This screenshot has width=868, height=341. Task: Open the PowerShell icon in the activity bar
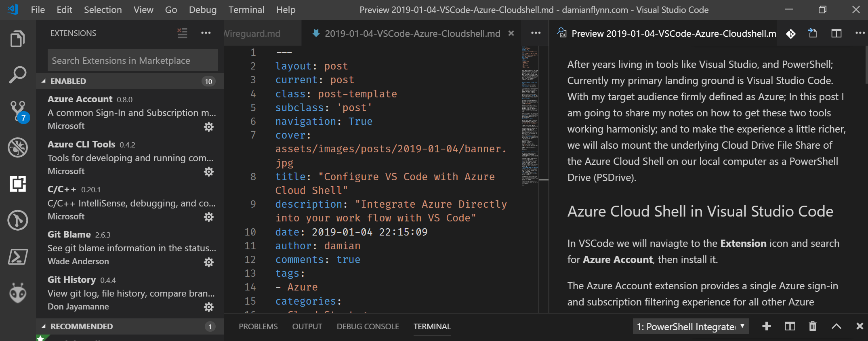[18, 257]
